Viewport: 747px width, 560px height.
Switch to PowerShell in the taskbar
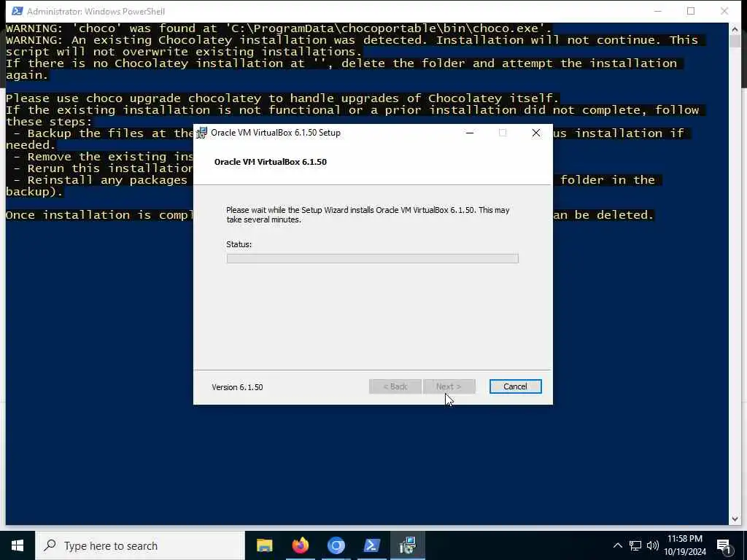coord(371,545)
